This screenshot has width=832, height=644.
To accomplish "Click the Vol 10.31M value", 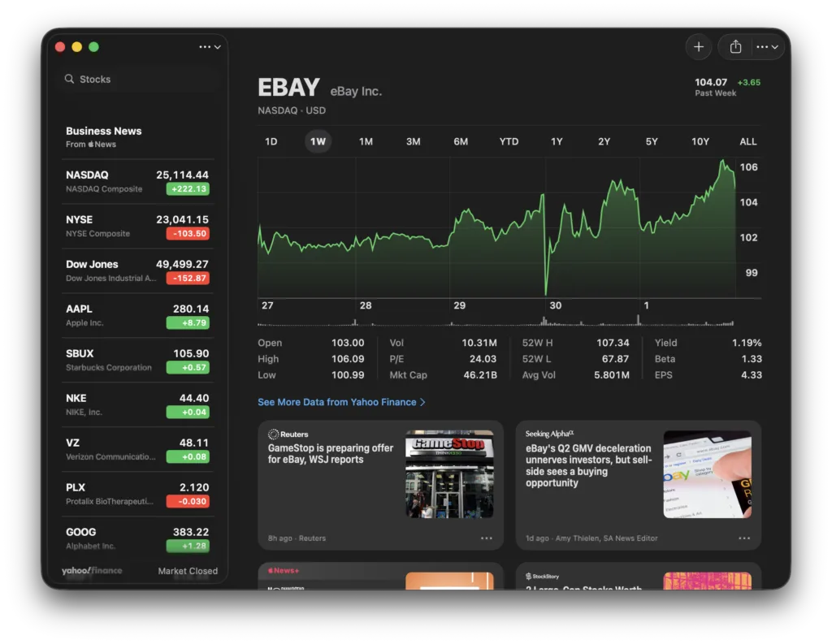I will 479,343.
